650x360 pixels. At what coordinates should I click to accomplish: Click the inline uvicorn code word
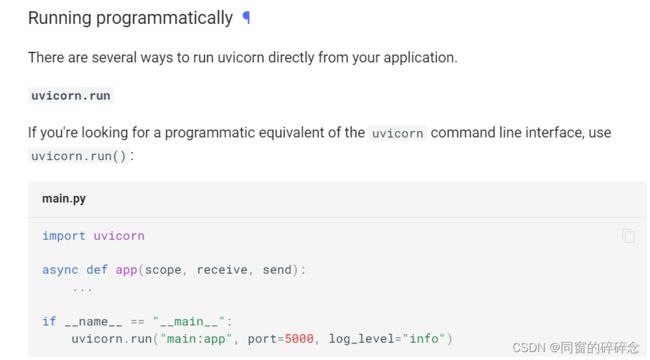pyautogui.click(x=398, y=133)
